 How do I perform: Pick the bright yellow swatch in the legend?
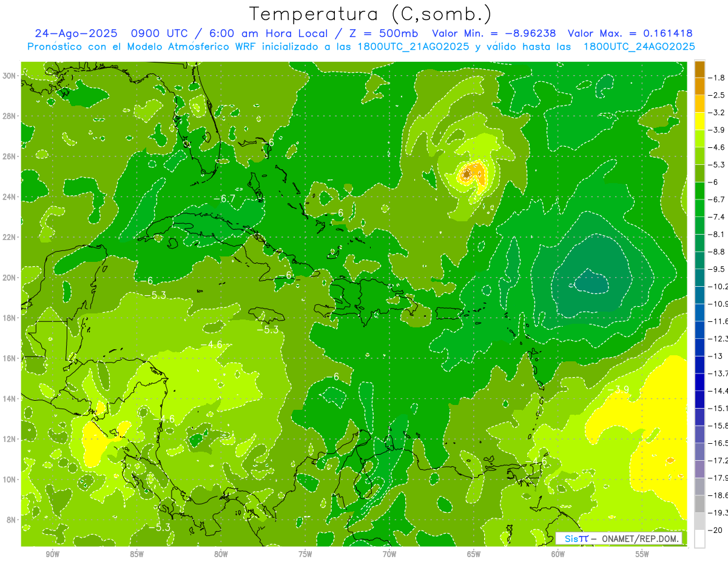[x=699, y=121]
